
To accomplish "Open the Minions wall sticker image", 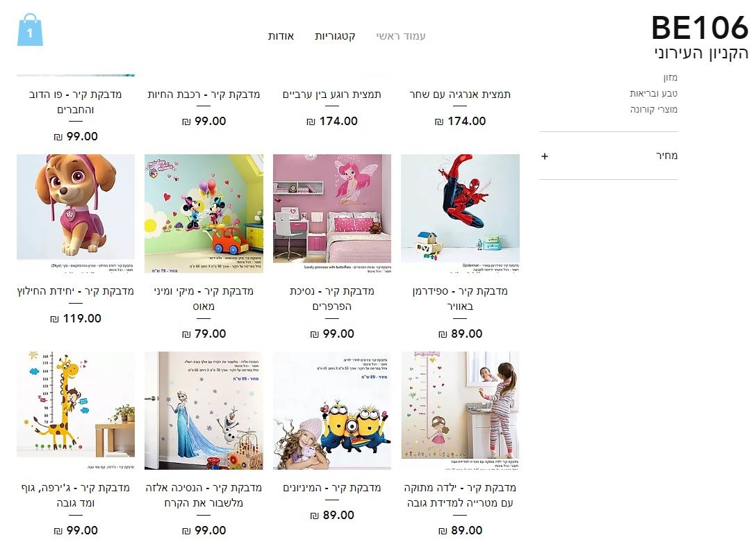I will tap(332, 411).
